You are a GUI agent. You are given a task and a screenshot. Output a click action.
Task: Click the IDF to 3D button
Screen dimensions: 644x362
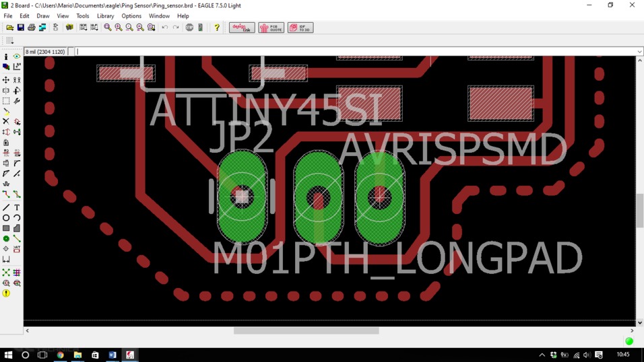tap(300, 28)
